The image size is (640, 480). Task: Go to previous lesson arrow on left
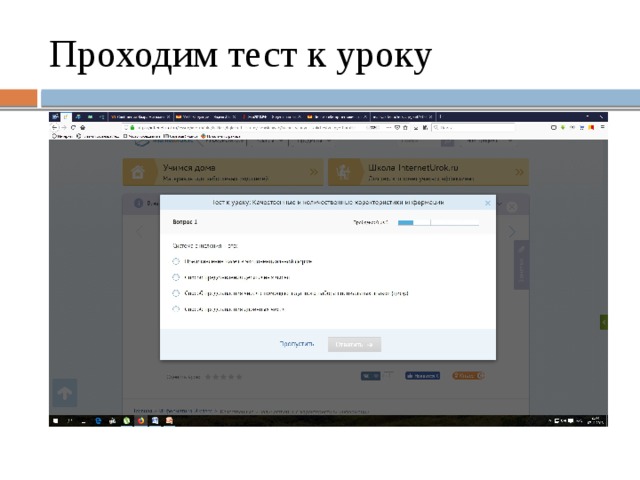click(x=139, y=231)
